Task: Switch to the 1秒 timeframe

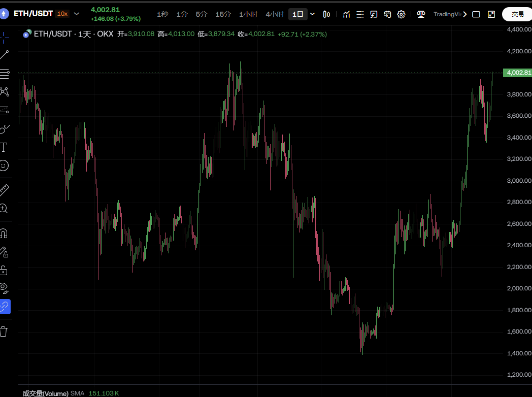Action: pos(162,14)
